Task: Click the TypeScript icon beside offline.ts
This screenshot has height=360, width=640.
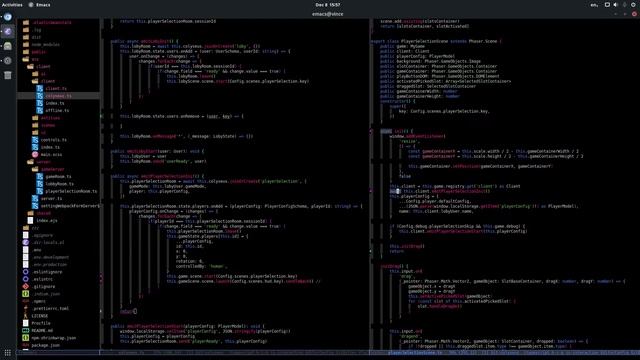Action: pos(40,111)
